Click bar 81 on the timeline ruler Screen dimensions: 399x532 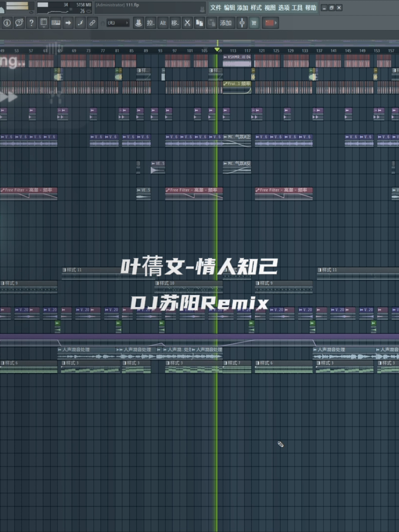point(117,51)
